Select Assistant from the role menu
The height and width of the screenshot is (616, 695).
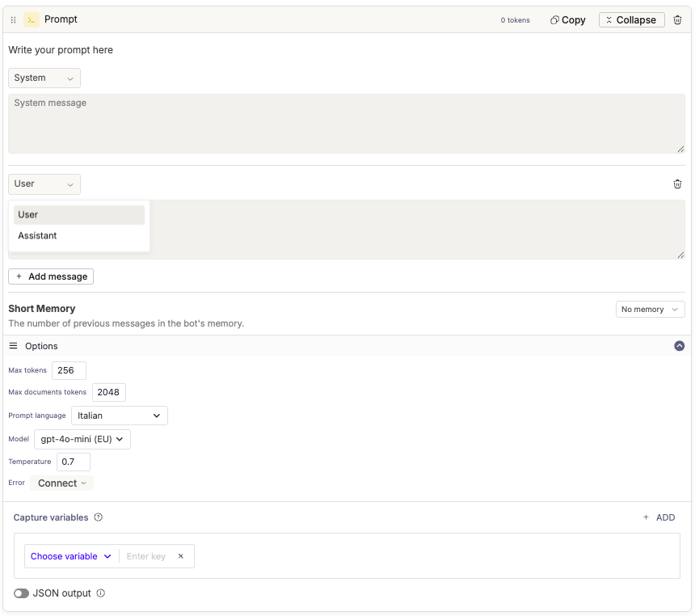[x=38, y=236]
